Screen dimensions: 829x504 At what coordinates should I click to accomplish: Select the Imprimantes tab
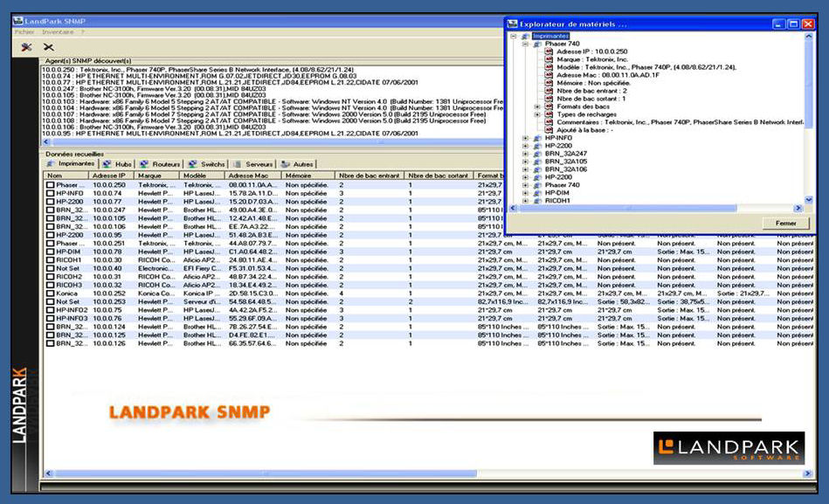click(72, 163)
